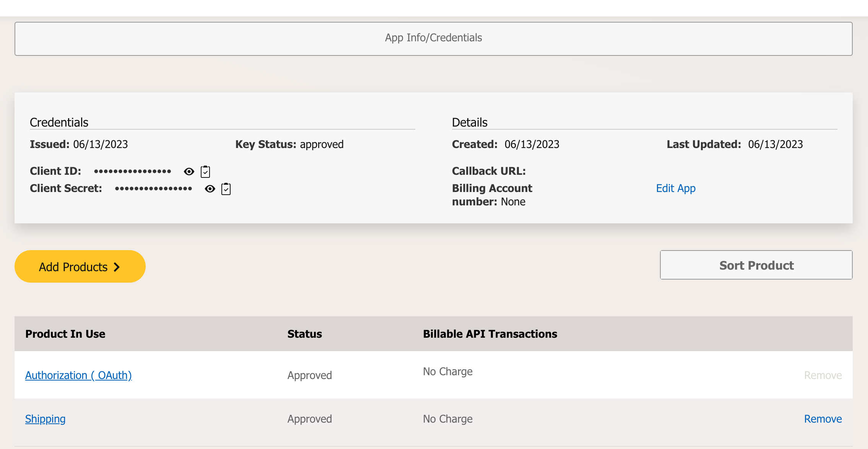Click the masked Client Secret dots
Image resolution: width=868 pixels, height=449 pixels.
point(153,189)
